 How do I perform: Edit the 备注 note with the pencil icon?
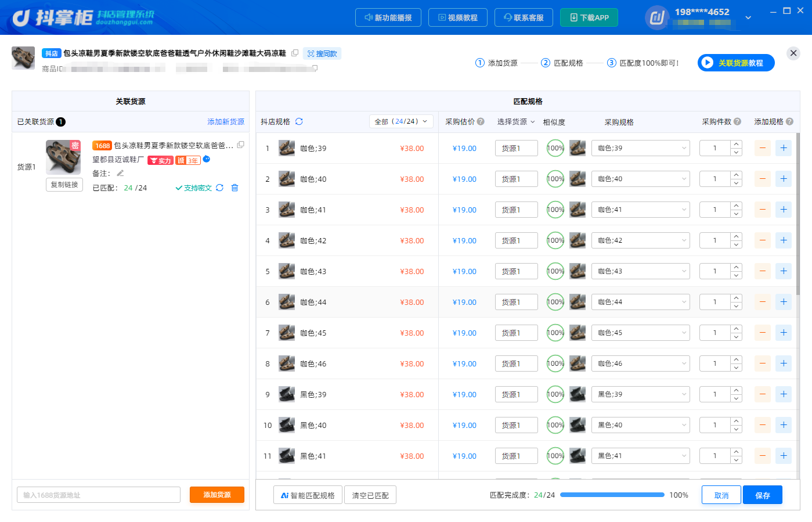pos(120,173)
